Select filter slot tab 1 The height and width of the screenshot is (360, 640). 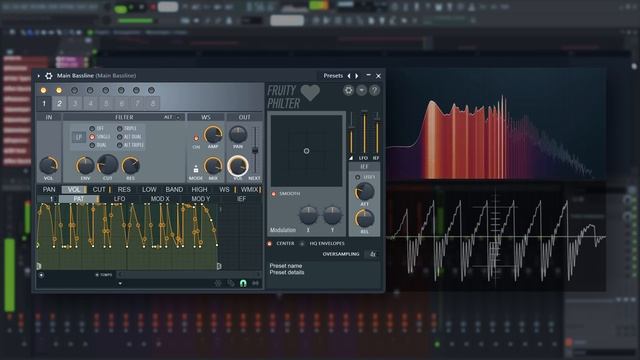coord(44,104)
